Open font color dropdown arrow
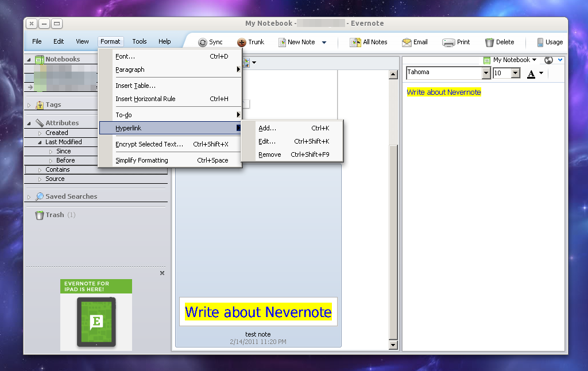Viewport: 588px width, 371px height. click(541, 73)
